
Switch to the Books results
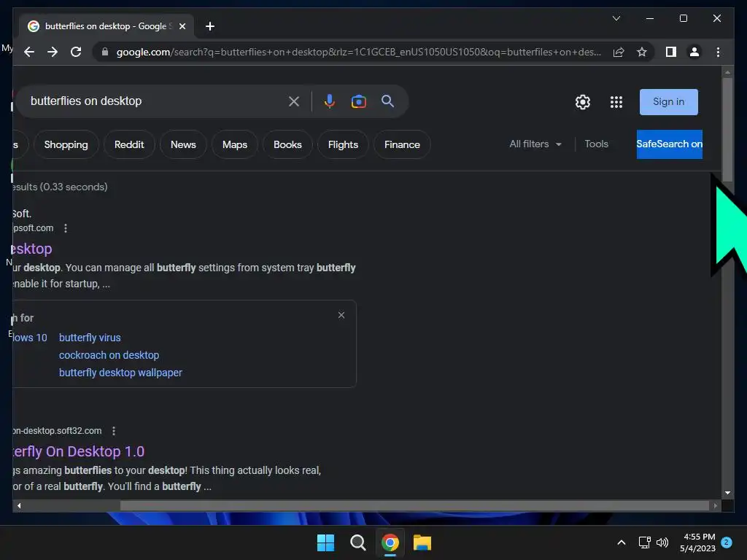[287, 144]
